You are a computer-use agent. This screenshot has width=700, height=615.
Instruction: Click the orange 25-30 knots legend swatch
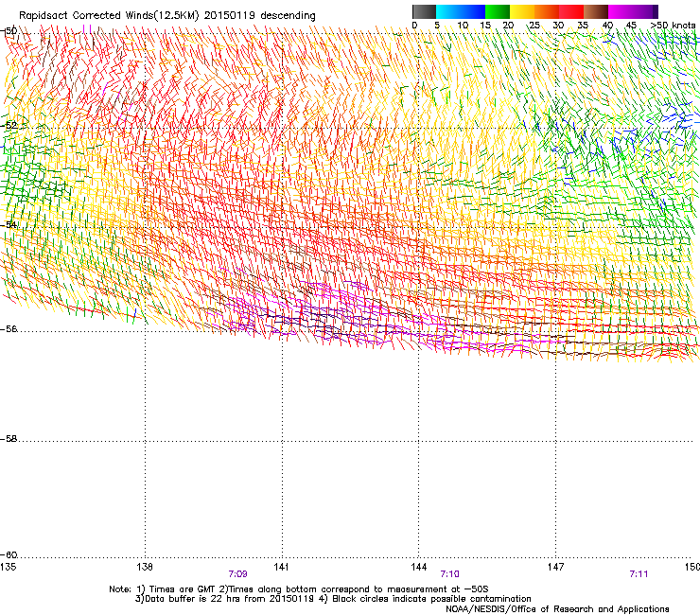pos(547,11)
